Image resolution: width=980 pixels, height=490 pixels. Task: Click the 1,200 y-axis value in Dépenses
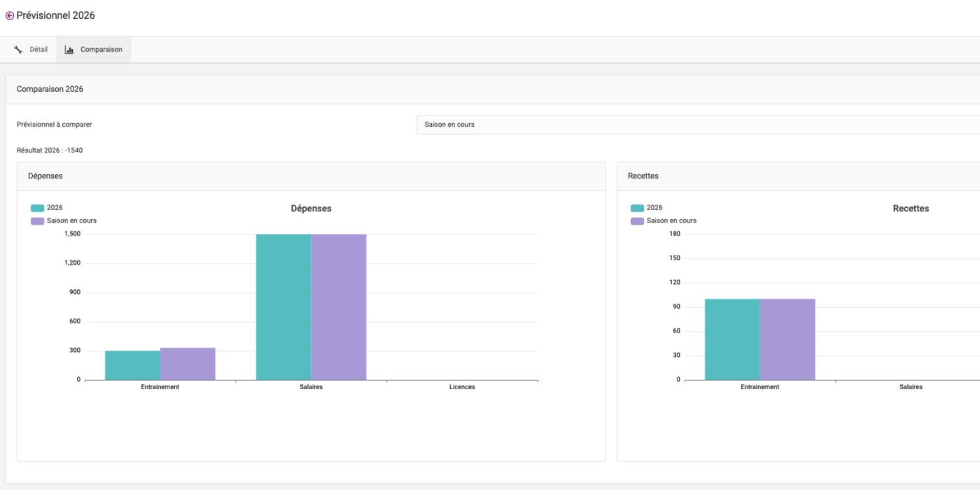tap(72, 263)
